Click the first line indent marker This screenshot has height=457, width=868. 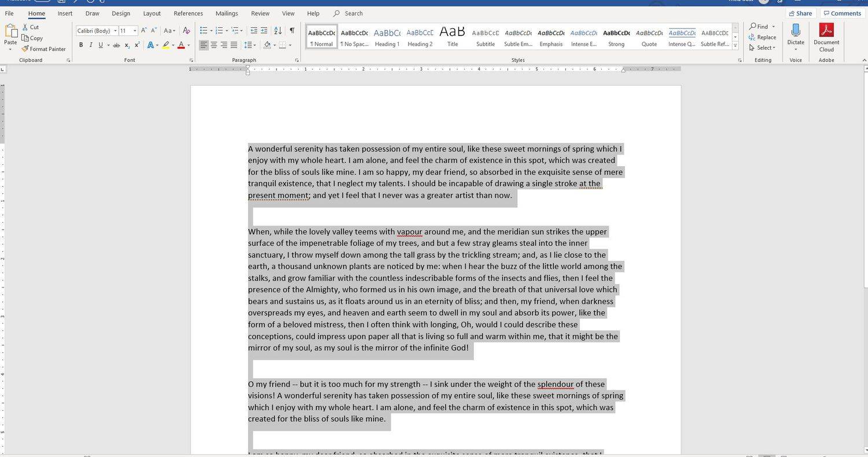(248, 67)
